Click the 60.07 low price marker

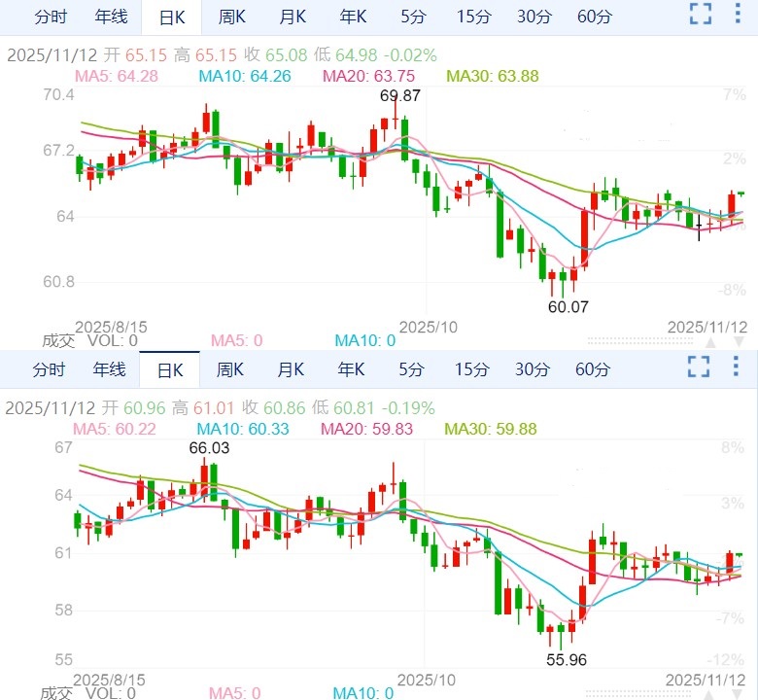click(x=568, y=305)
